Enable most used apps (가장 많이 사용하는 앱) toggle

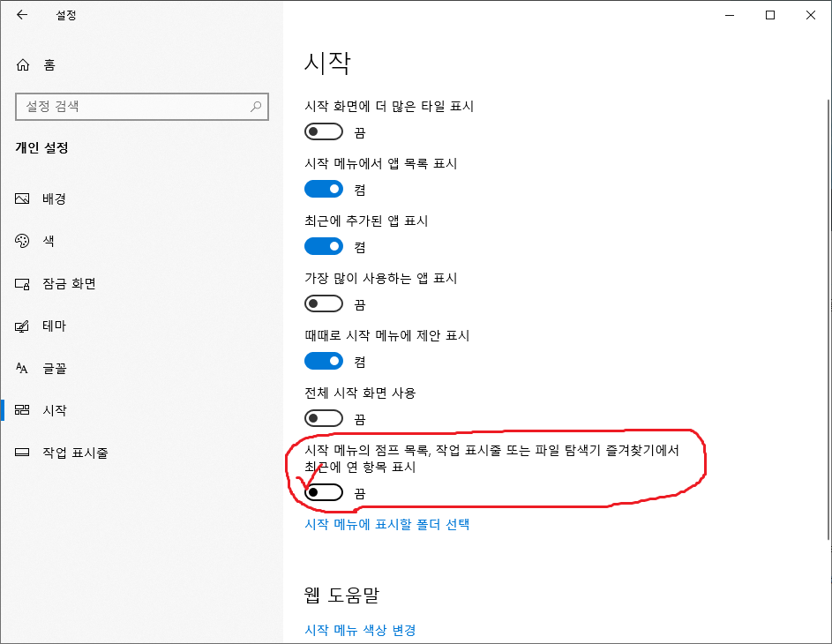click(x=323, y=303)
